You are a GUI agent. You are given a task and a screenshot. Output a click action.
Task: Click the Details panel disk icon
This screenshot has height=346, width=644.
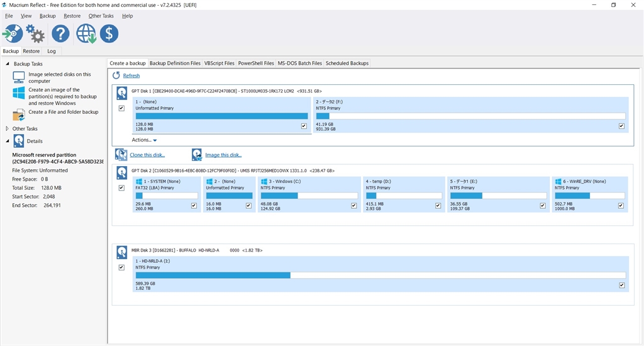(18, 141)
